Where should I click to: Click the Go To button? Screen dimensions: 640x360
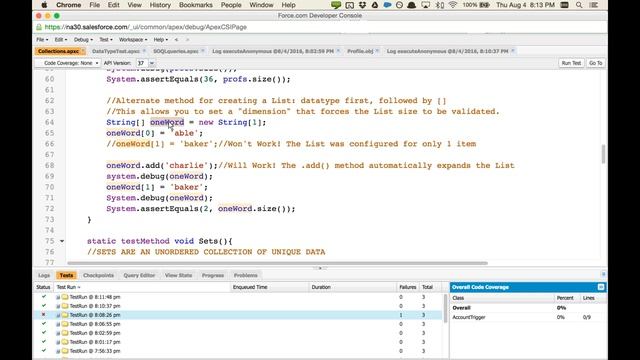[x=596, y=63]
